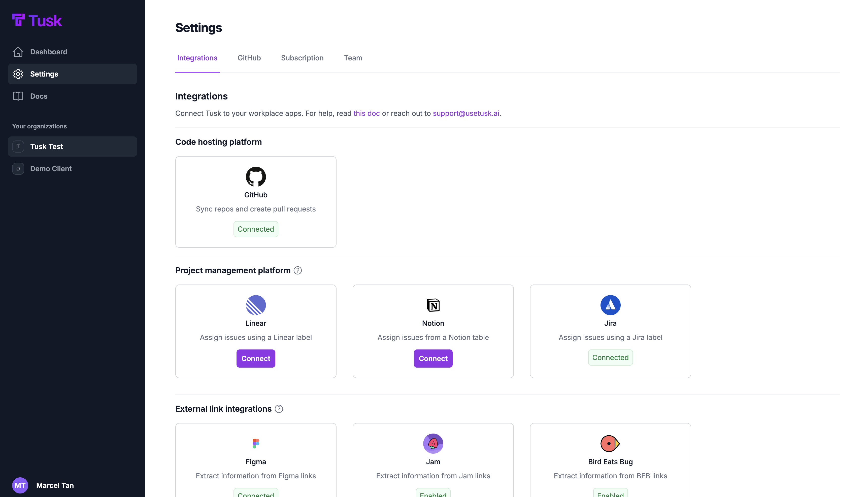This screenshot has height=497, width=868.
Task: Click GitHub's Connected status badge
Action: (256, 229)
